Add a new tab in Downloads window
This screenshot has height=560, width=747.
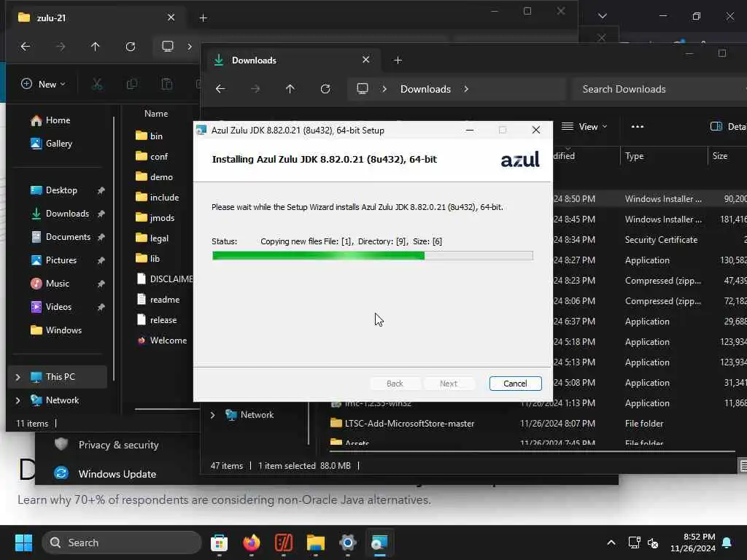coord(398,61)
